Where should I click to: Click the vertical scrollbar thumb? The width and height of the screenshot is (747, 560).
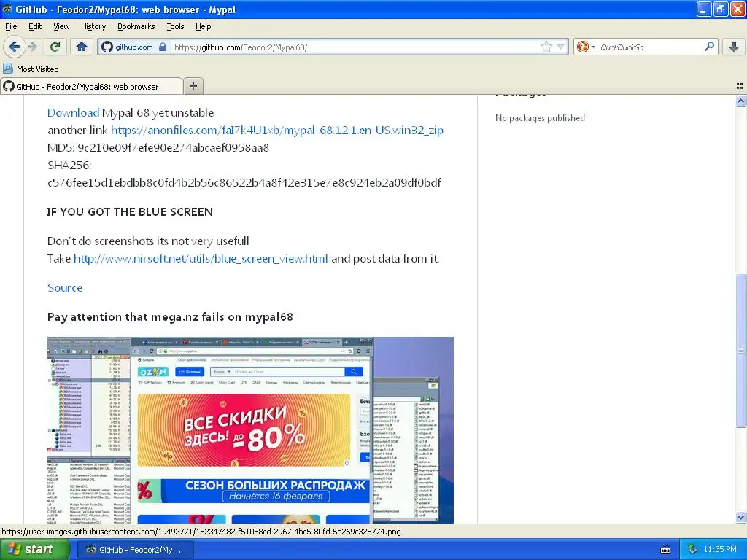(740, 351)
